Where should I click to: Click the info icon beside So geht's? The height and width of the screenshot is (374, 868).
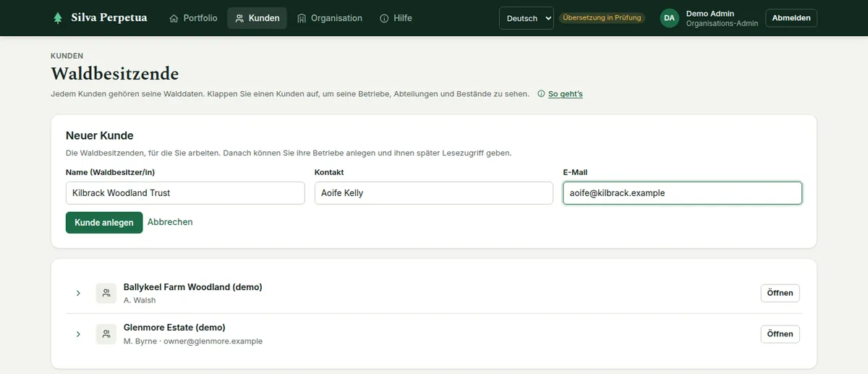pos(542,94)
